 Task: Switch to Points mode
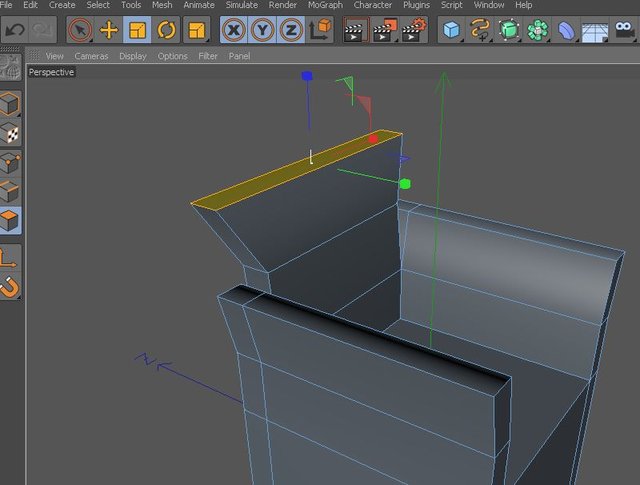tap(10, 163)
